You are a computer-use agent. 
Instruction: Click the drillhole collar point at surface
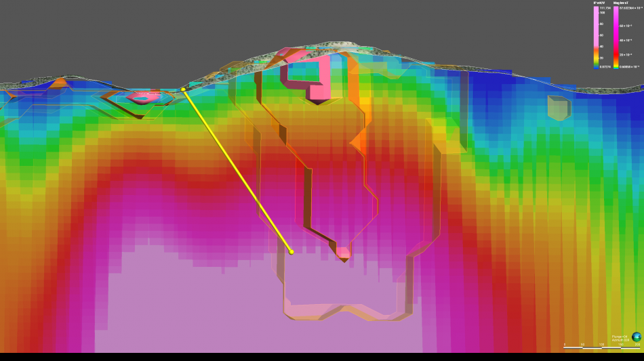click(x=183, y=89)
